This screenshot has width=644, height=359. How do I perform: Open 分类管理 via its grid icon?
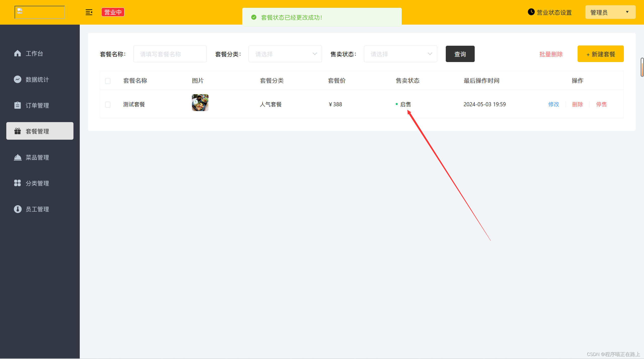point(17,183)
